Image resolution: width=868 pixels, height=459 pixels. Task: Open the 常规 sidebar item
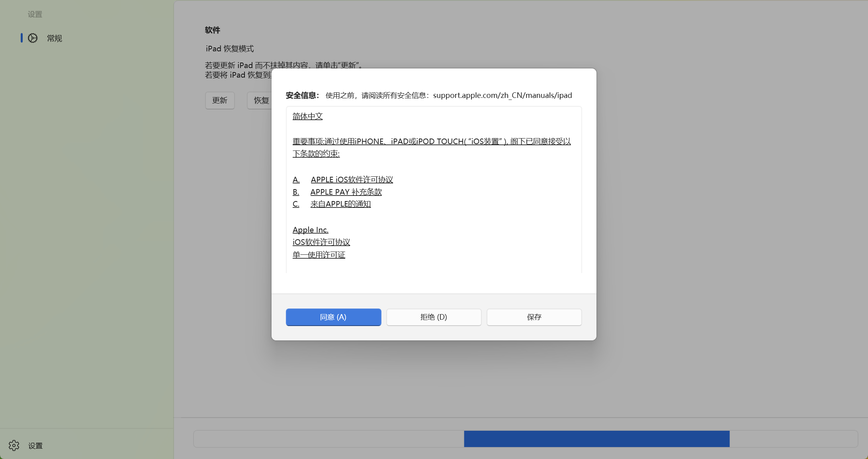point(54,38)
